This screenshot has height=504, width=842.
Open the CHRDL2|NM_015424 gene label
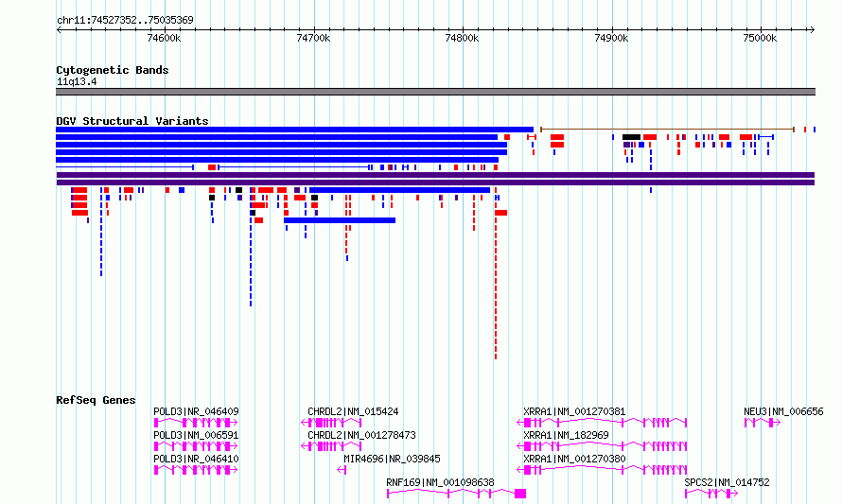(x=353, y=411)
